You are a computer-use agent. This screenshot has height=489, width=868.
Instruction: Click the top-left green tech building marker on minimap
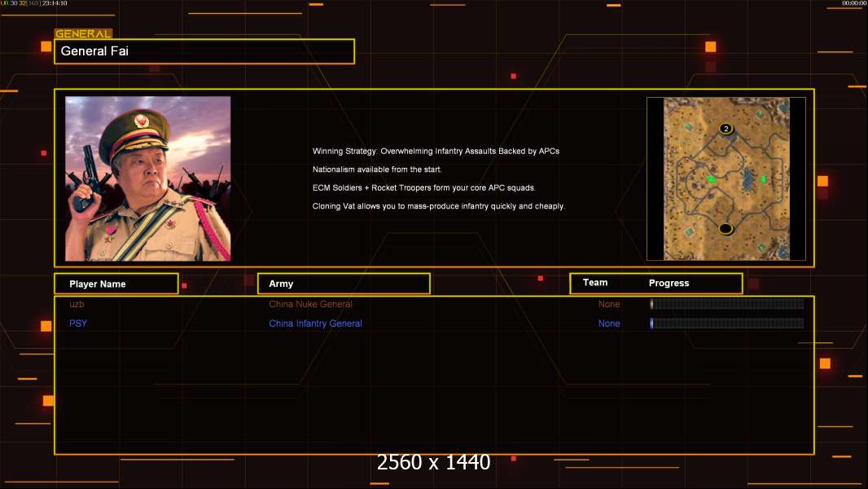coord(687,126)
